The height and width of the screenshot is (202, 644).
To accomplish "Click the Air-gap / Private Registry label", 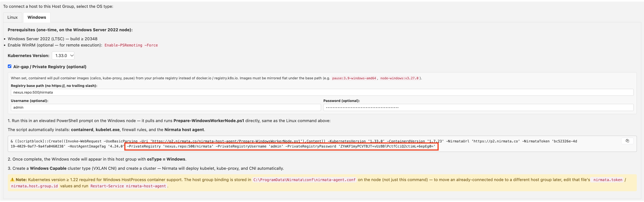I will pyautogui.click(x=50, y=67).
